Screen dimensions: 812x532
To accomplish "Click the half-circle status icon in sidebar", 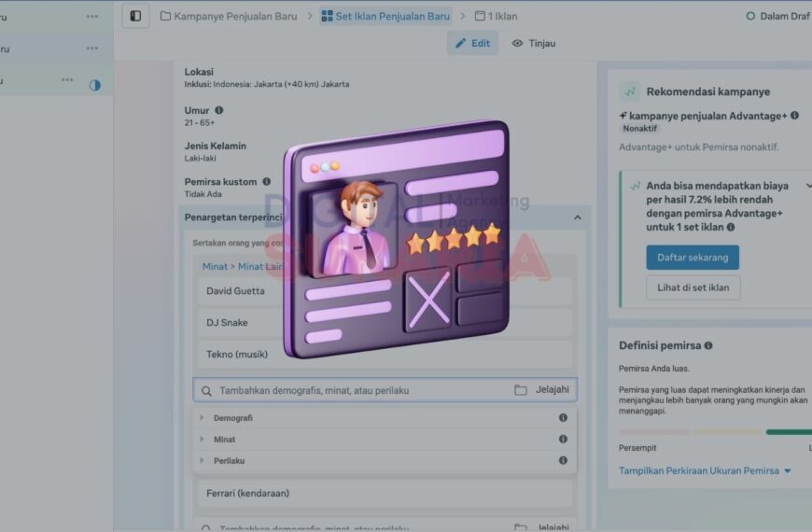I will (x=95, y=85).
